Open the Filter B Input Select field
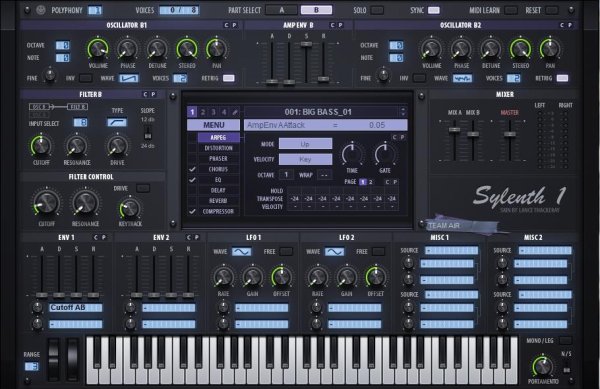Image resolution: width=600 pixels, height=389 pixels. pos(80,123)
